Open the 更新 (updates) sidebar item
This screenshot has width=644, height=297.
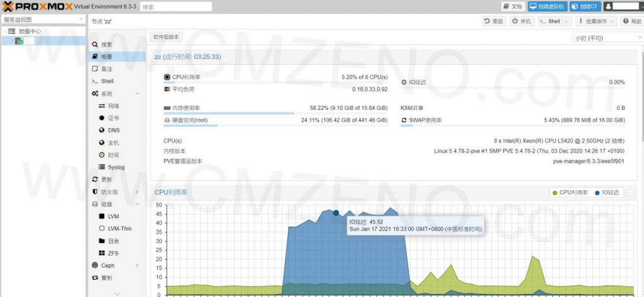(x=106, y=179)
